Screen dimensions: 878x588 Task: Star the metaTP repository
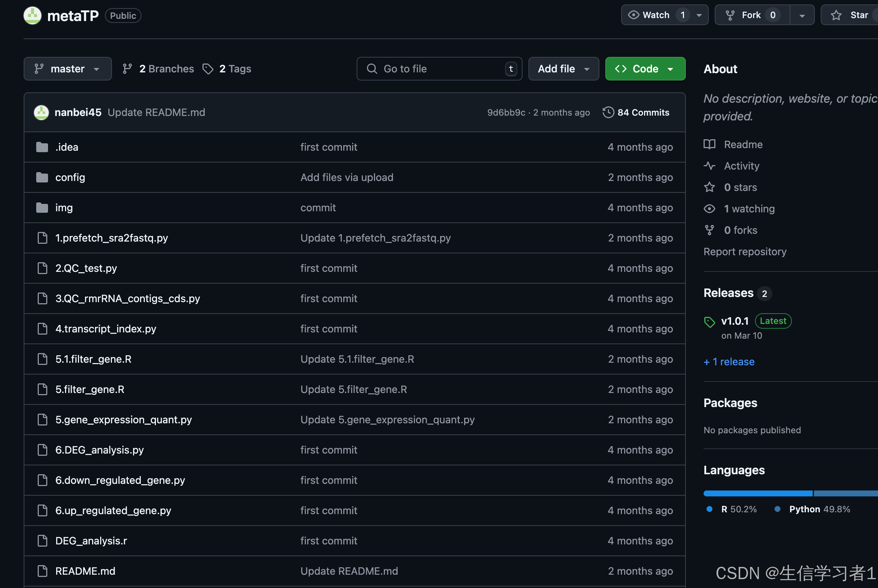(851, 15)
